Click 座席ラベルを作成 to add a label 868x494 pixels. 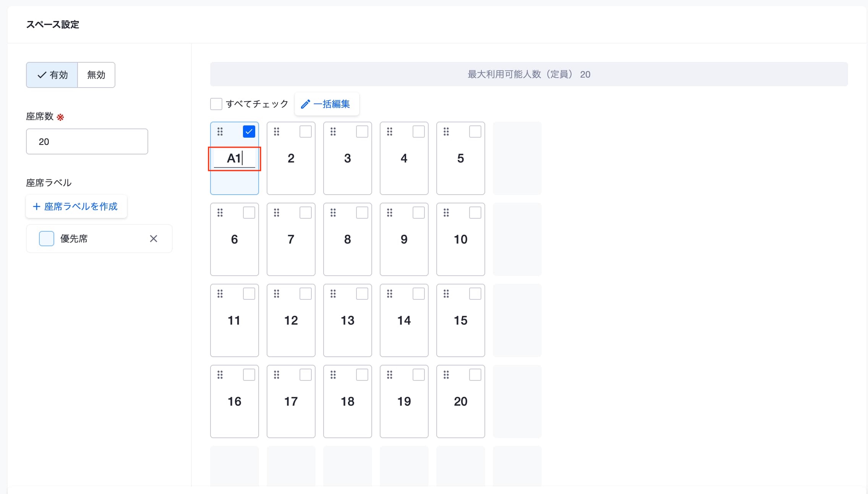point(76,206)
